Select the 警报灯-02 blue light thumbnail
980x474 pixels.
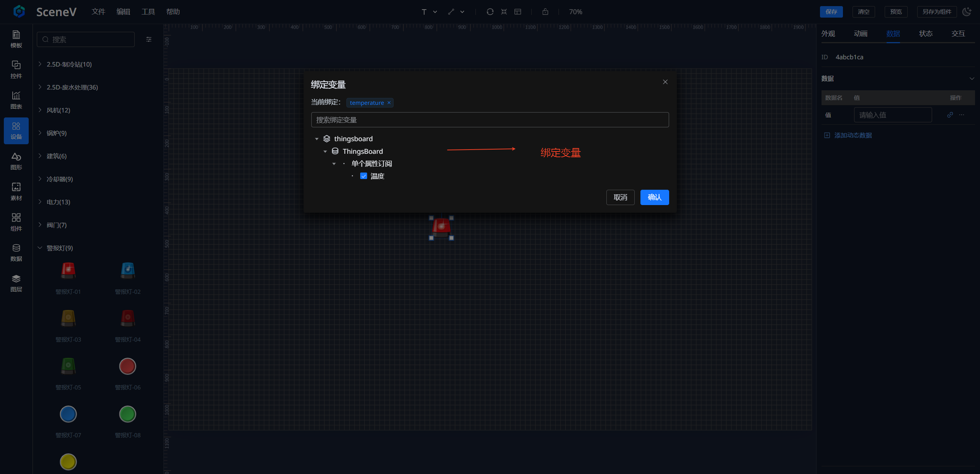(127, 271)
